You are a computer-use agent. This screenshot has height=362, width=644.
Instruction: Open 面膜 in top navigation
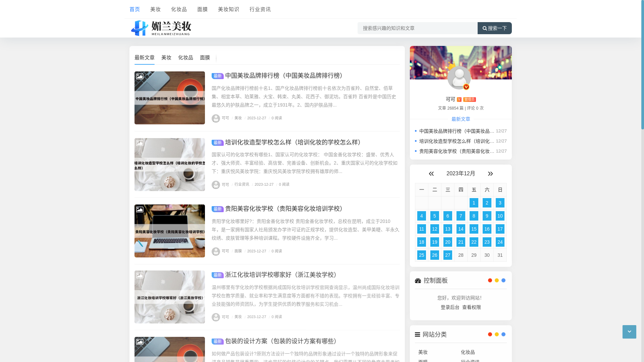(202, 9)
